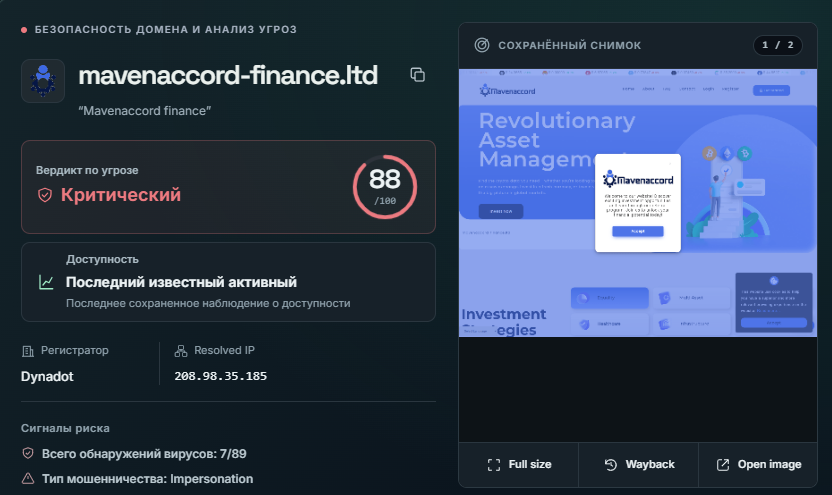Click the Сигналы риска heading
Screen dimensions: 832x495
[x=65, y=428]
